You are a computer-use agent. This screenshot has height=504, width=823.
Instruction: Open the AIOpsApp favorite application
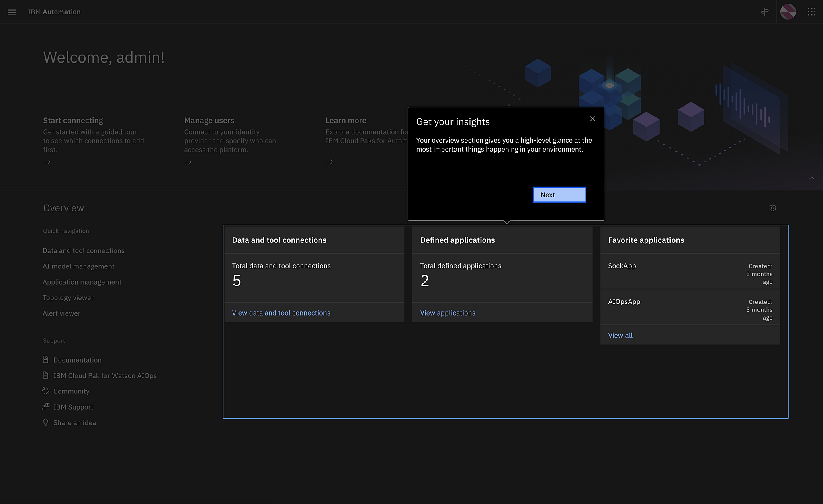624,301
